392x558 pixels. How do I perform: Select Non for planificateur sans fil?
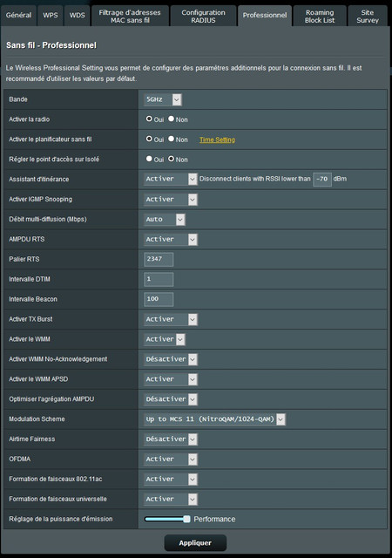coord(171,139)
